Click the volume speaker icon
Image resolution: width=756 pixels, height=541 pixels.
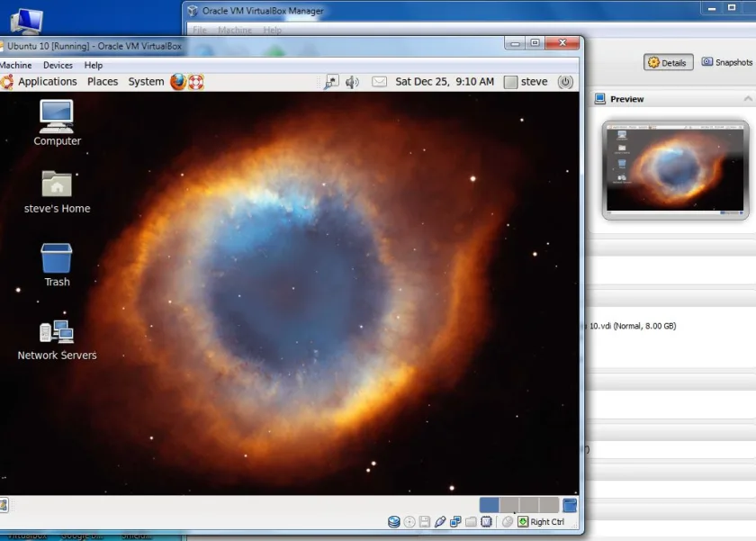click(352, 82)
